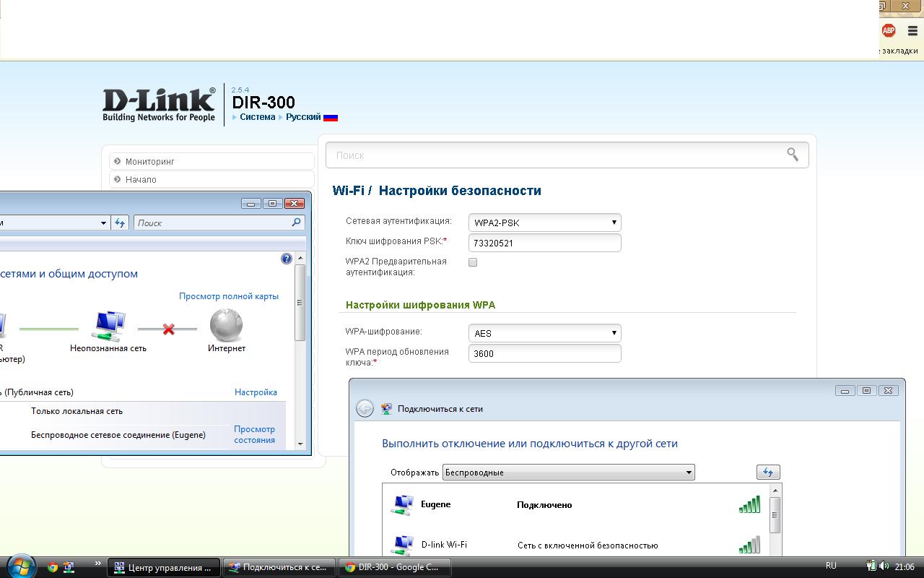Image resolution: width=924 pixels, height=578 pixels.
Task: Click the D-link Wi-Fi network icon
Action: coord(402,545)
